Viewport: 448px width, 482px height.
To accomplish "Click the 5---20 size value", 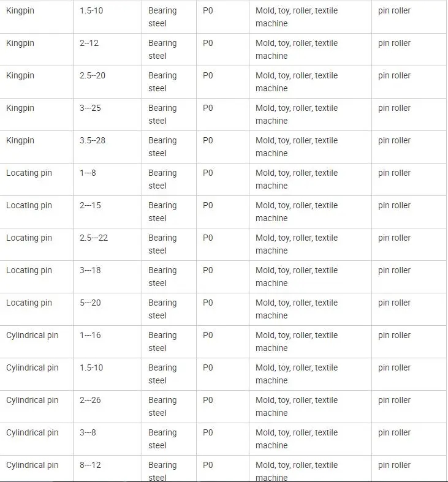I will [x=91, y=303].
